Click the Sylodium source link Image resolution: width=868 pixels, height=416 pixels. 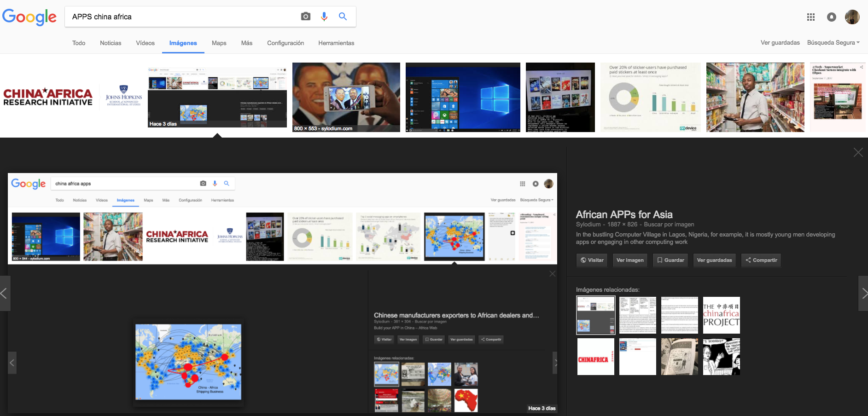tap(588, 225)
